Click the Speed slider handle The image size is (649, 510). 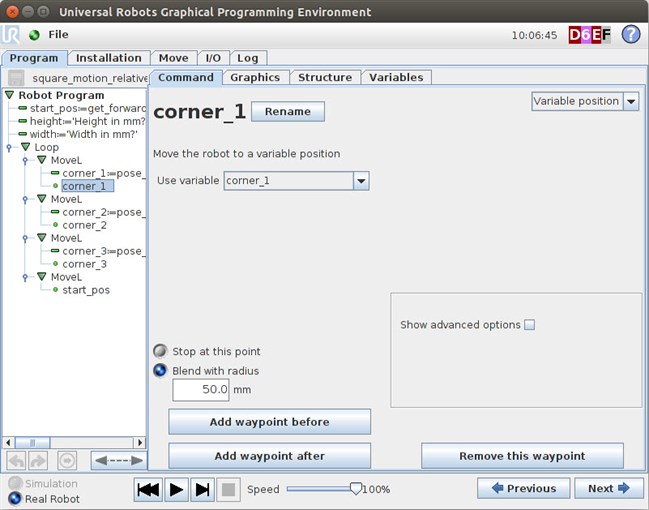pos(356,488)
